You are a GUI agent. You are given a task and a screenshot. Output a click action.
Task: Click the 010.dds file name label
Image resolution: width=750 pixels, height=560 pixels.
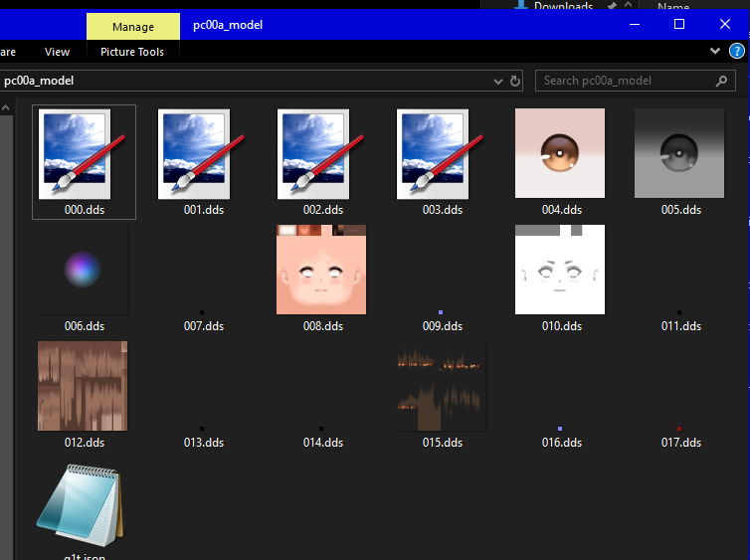562,326
